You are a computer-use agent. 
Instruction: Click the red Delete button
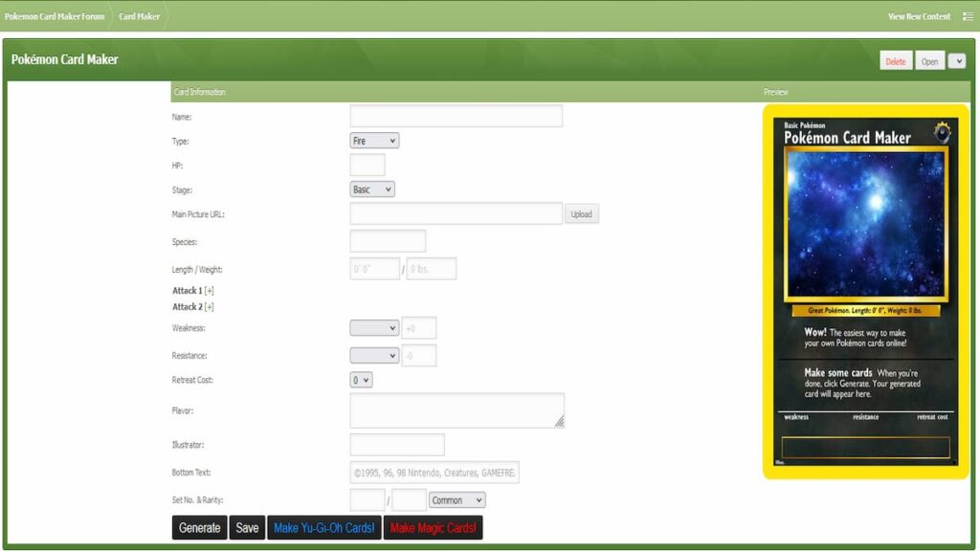pos(895,61)
